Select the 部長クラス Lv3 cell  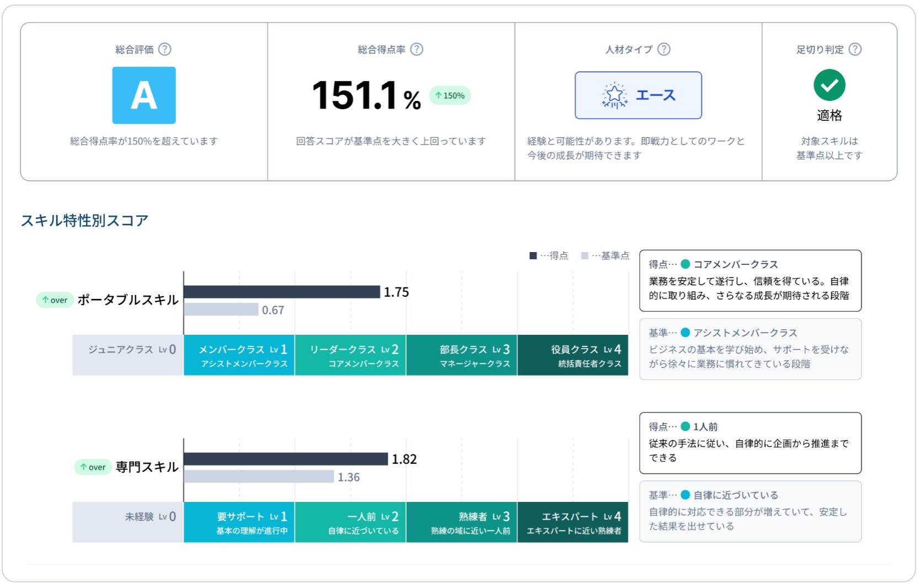point(462,355)
